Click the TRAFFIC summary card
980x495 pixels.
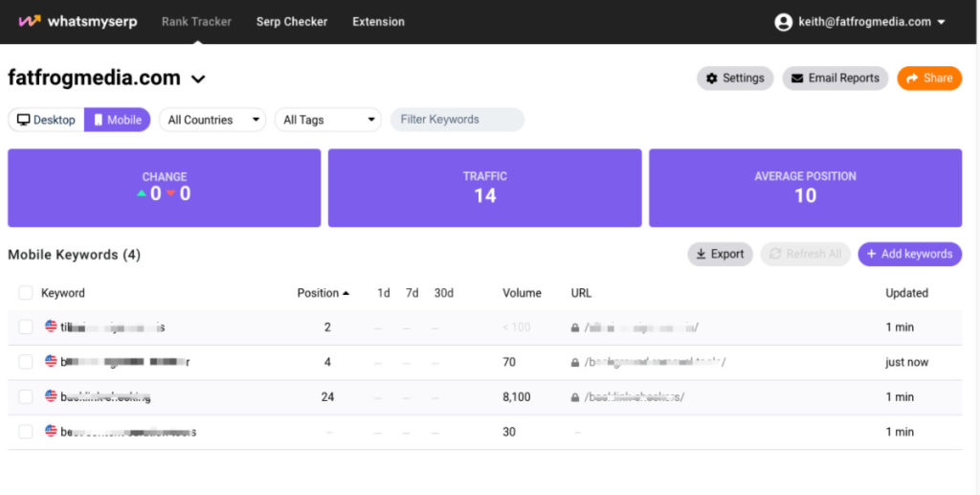(485, 188)
